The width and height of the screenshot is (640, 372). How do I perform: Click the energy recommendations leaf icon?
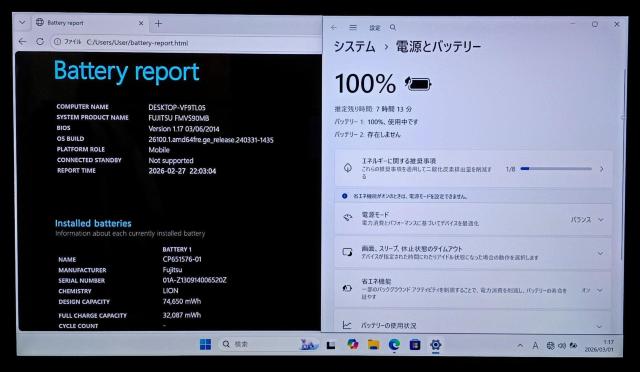tap(348, 168)
